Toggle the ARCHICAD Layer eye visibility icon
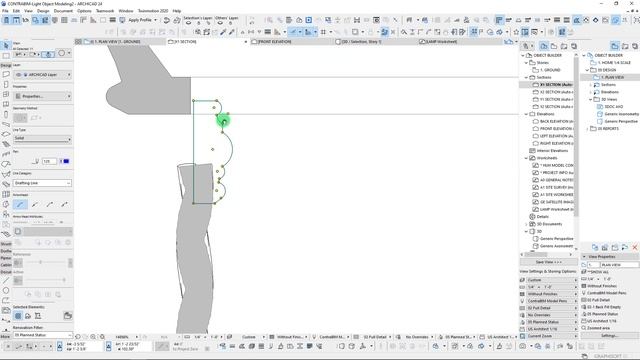The image size is (640, 360). click(18, 75)
